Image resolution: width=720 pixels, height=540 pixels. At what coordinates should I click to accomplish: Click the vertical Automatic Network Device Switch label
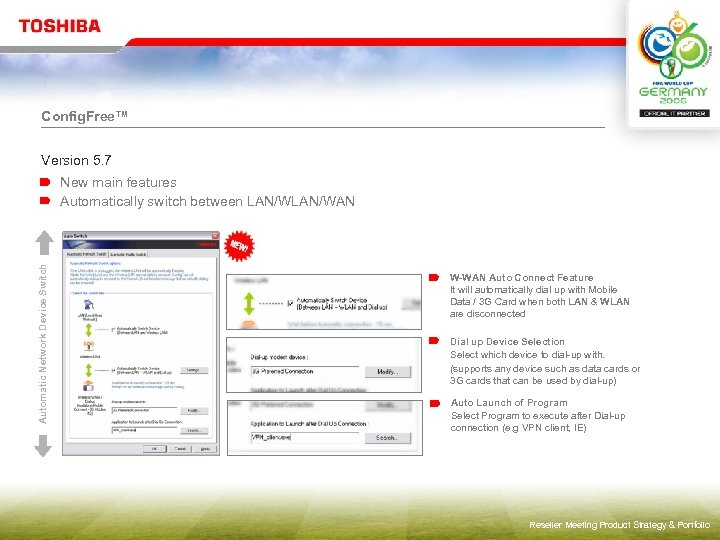click(43, 344)
